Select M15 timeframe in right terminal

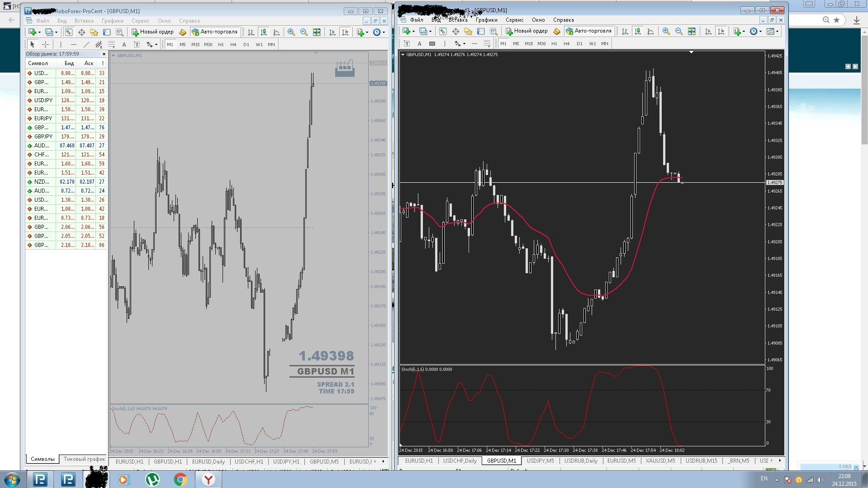pyautogui.click(x=529, y=44)
